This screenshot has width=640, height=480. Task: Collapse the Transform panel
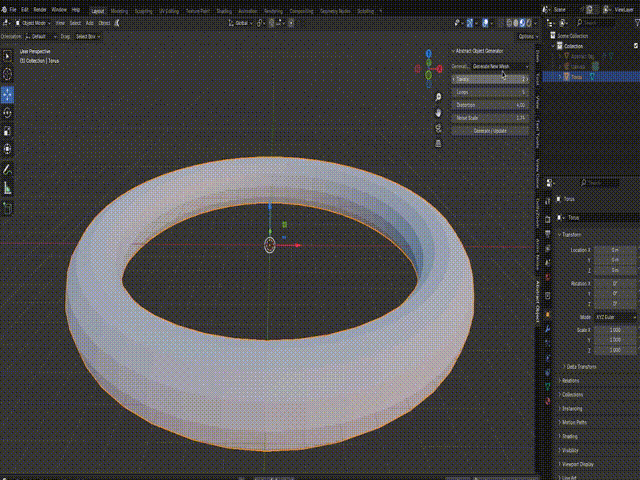tap(570, 235)
